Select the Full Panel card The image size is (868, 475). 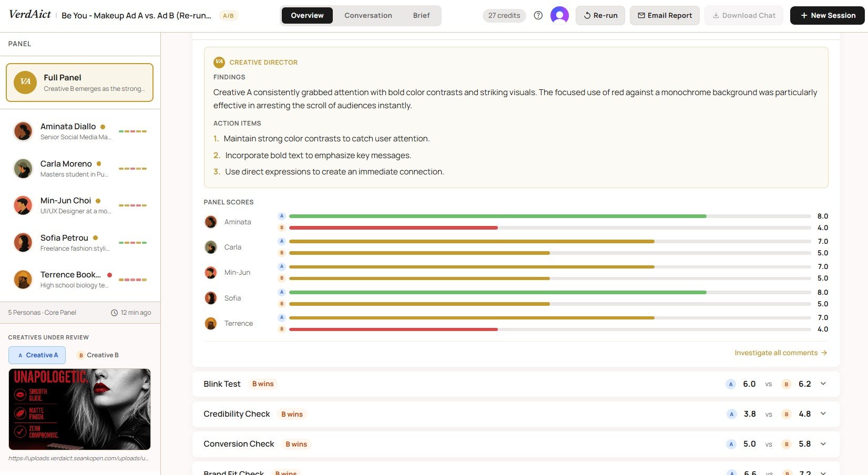pyautogui.click(x=79, y=82)
